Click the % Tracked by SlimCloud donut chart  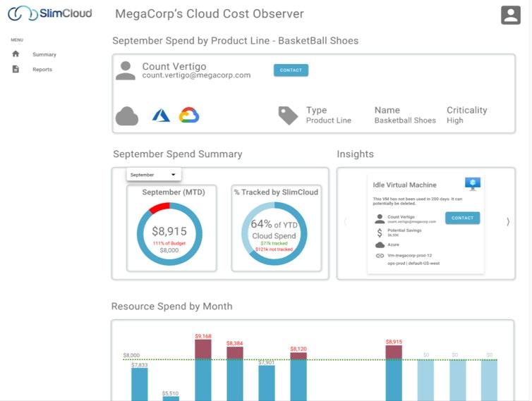[274, 234]
